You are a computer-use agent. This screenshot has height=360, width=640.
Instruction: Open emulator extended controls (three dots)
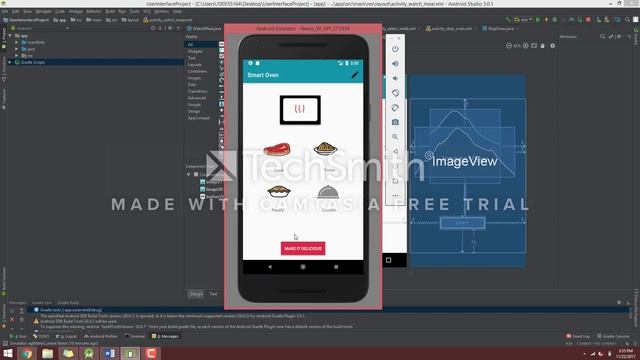pos(395,196)
